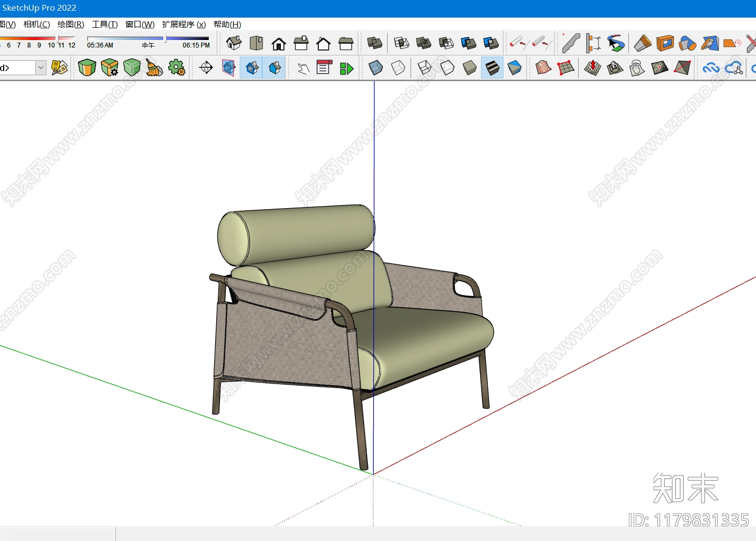Click the blue and orange cylinder tool icon
The image size is (756, 541).
coord(688,43)
